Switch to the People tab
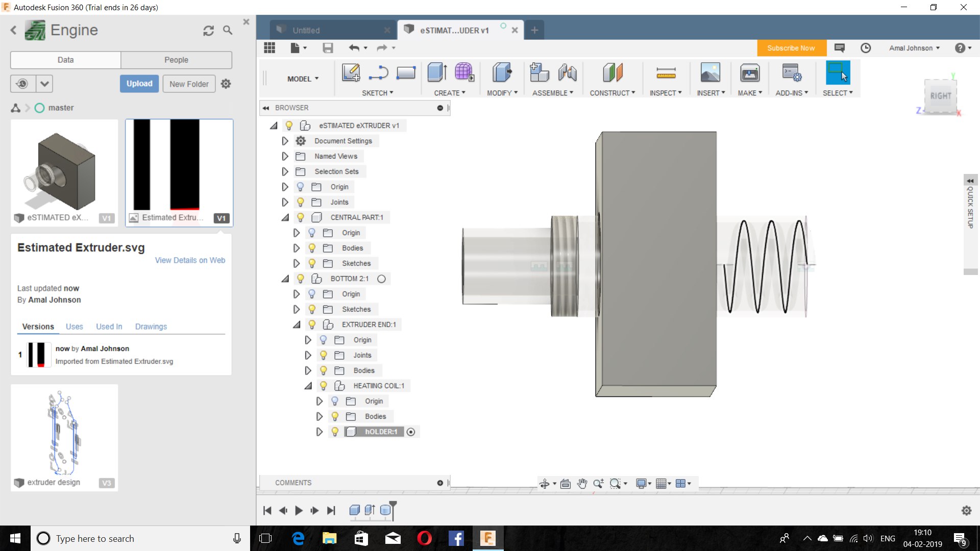 click(x=176, y=60)
